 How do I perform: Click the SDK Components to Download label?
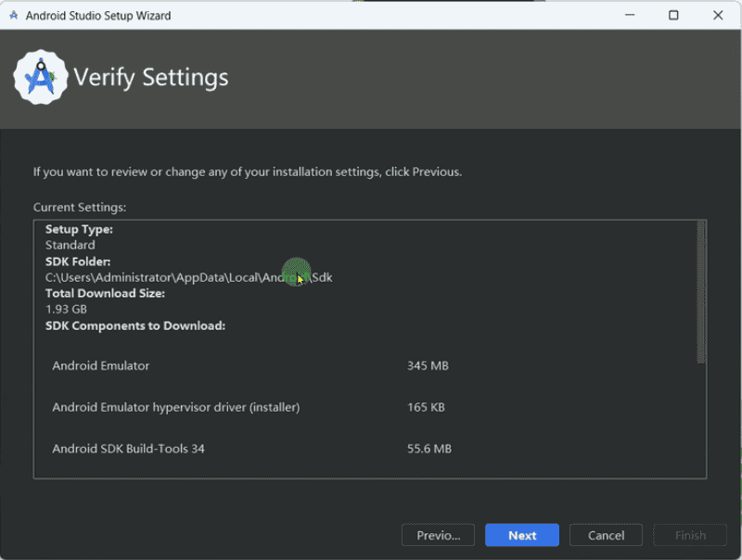pos(135,325)
